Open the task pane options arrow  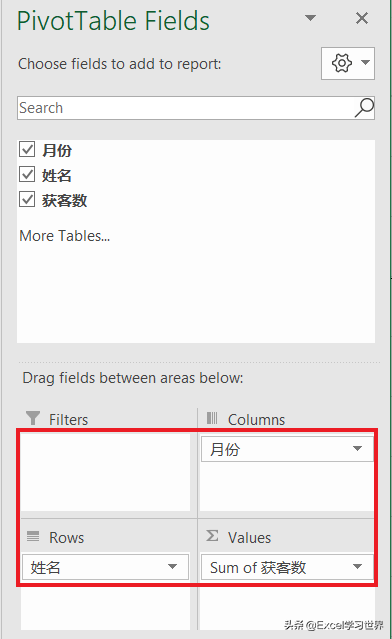[311, 18]
